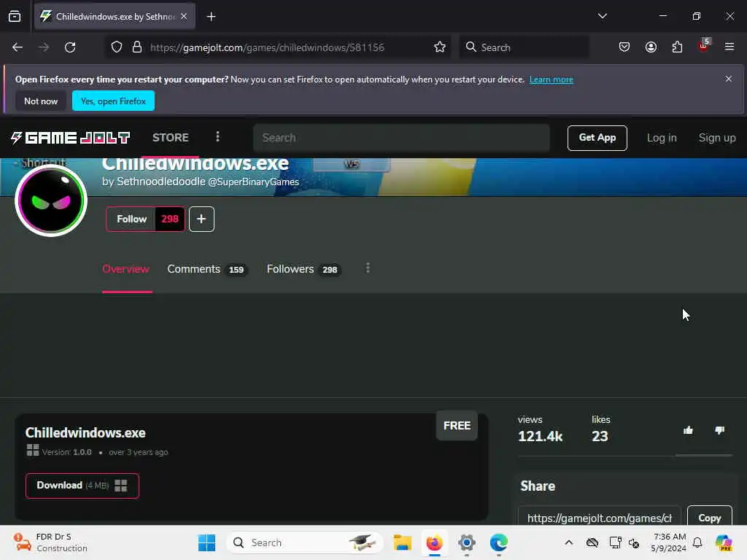This screenshot has width=747, height=560.
Task: Open the Firefox account icon
Action: tap(651, 47)
